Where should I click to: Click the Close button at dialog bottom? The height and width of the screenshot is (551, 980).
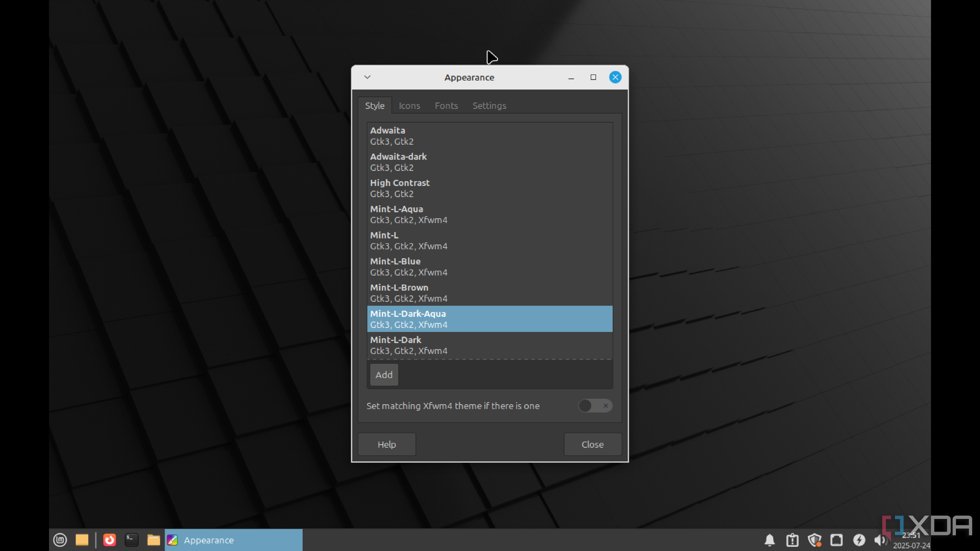pos(592,444)
